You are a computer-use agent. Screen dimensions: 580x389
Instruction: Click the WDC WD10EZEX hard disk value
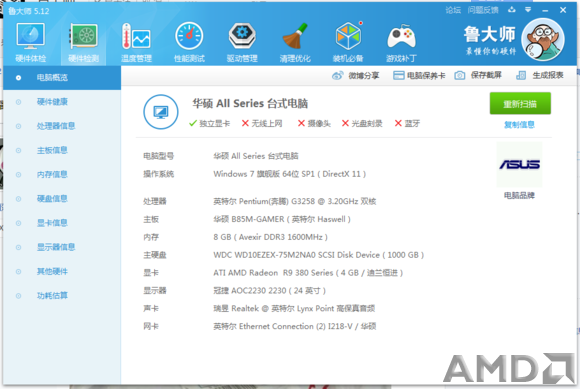click(318, 255)
